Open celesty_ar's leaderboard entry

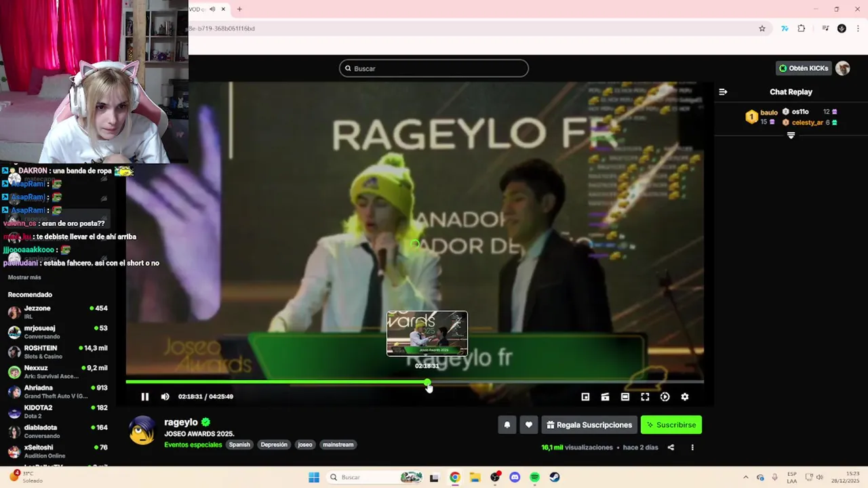(x=810, y=123)
